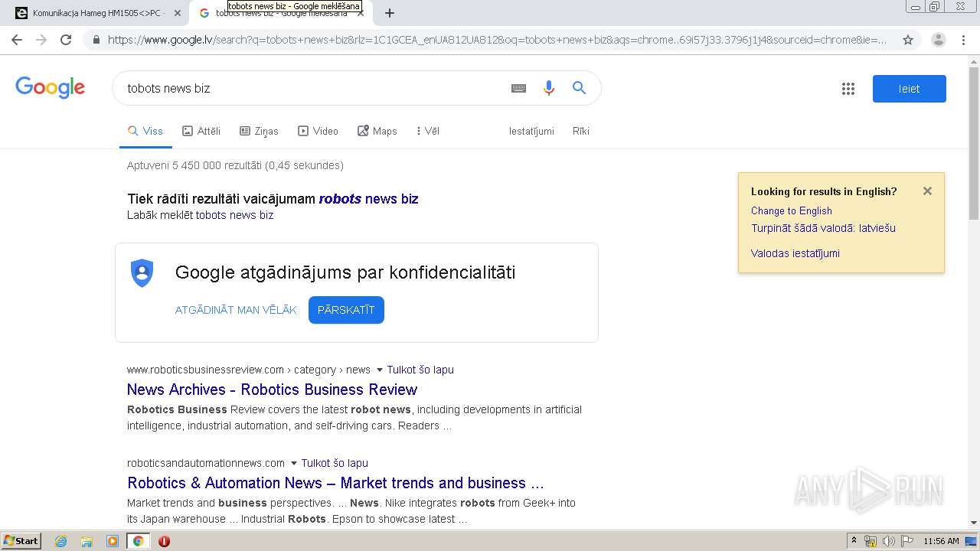Click the Chrome taskbar icon
The height and width of the screenshot is (551, 980).
138,541
